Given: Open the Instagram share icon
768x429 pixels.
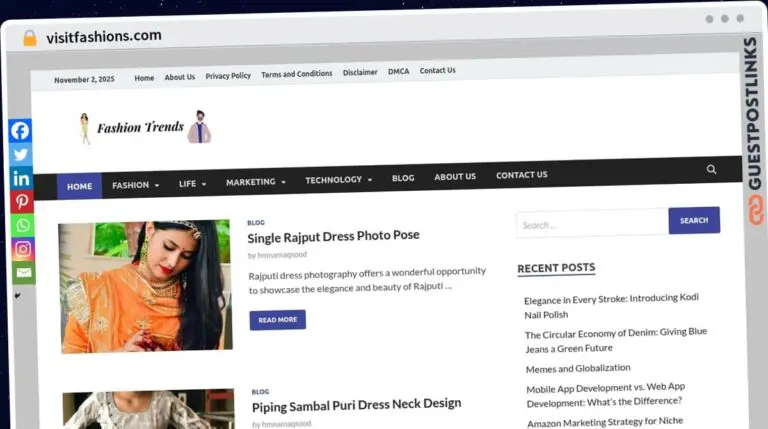Looking at the screenshot, I should [x=23, y=249].
